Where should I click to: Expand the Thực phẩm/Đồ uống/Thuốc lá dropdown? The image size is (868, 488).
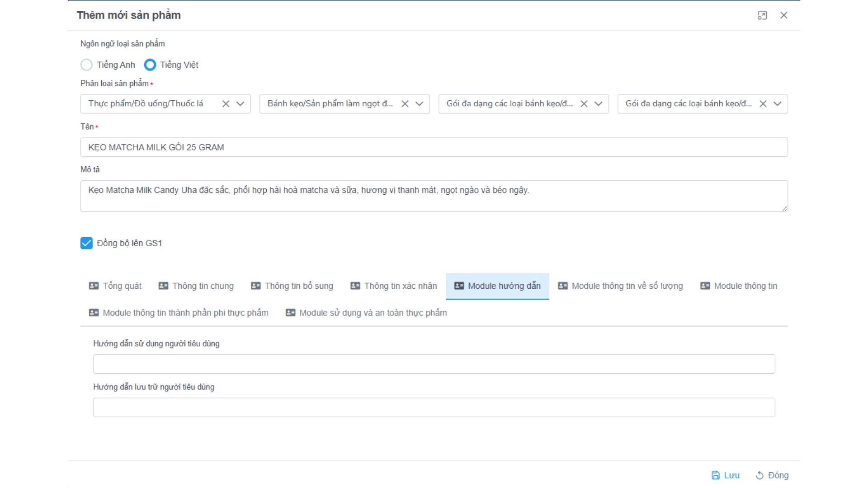tap(241, 104)
